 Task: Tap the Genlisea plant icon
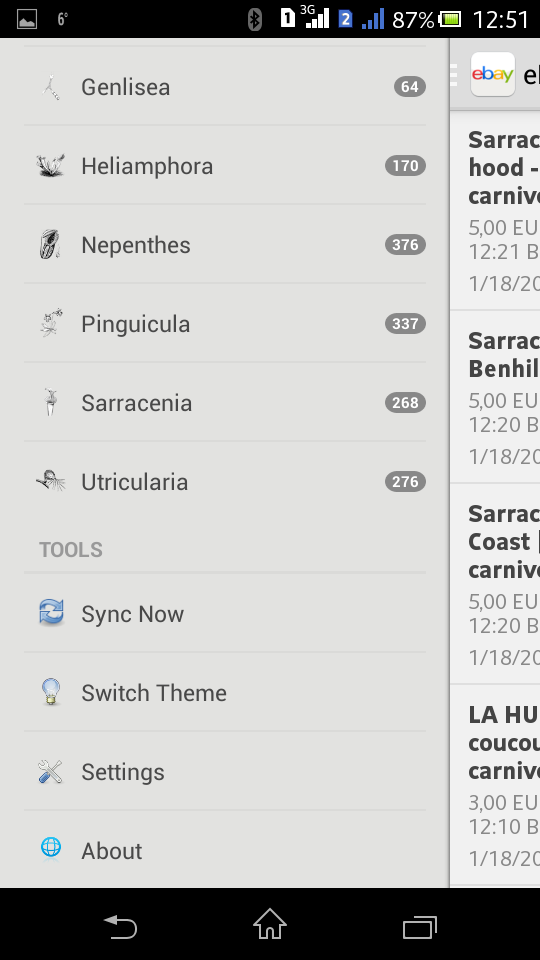pyautogui.click(x=51, y=87)
